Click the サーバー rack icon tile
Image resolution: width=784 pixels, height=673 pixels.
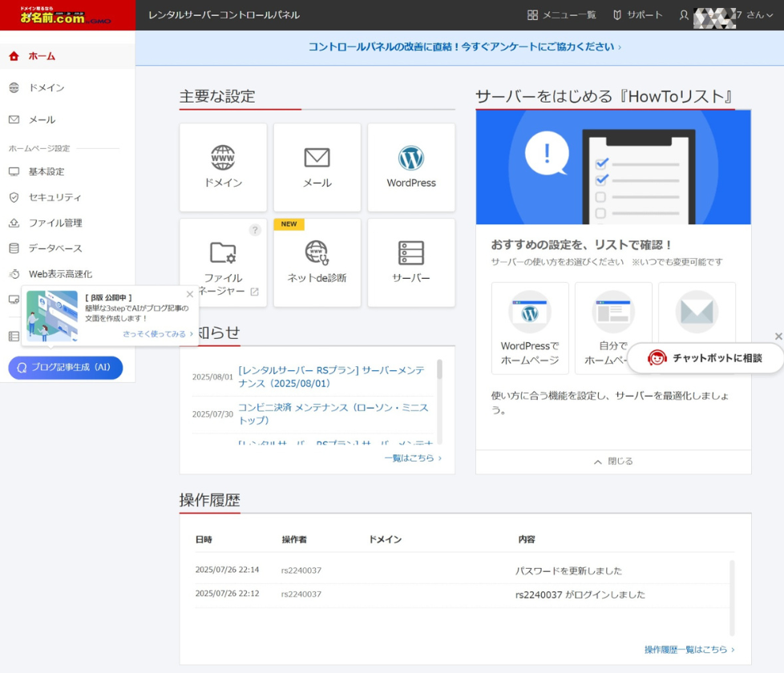point(410,263)
